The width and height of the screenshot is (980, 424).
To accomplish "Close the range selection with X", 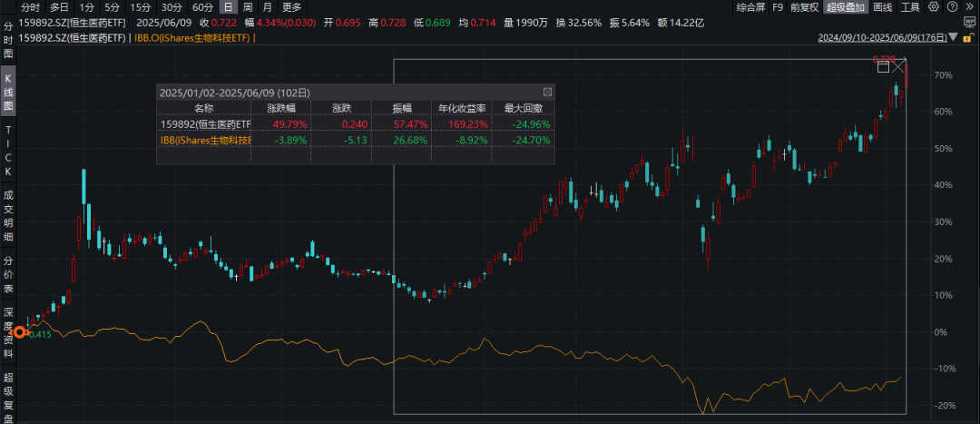I will (x=898, y=66).
